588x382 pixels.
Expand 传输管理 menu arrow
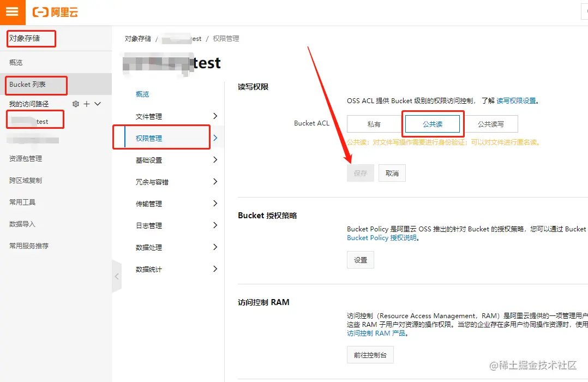(x=215, y=203)
